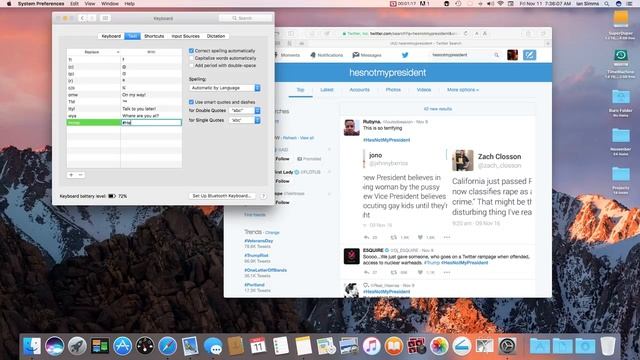
Task: Retweet Rubyna's tweet
Action: (x=393, y=237)
